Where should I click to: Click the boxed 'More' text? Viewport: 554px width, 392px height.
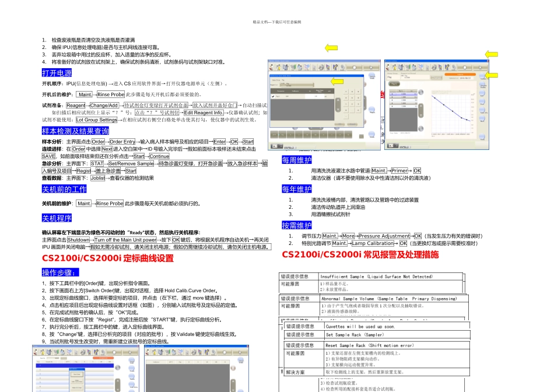tap(348, 236)
